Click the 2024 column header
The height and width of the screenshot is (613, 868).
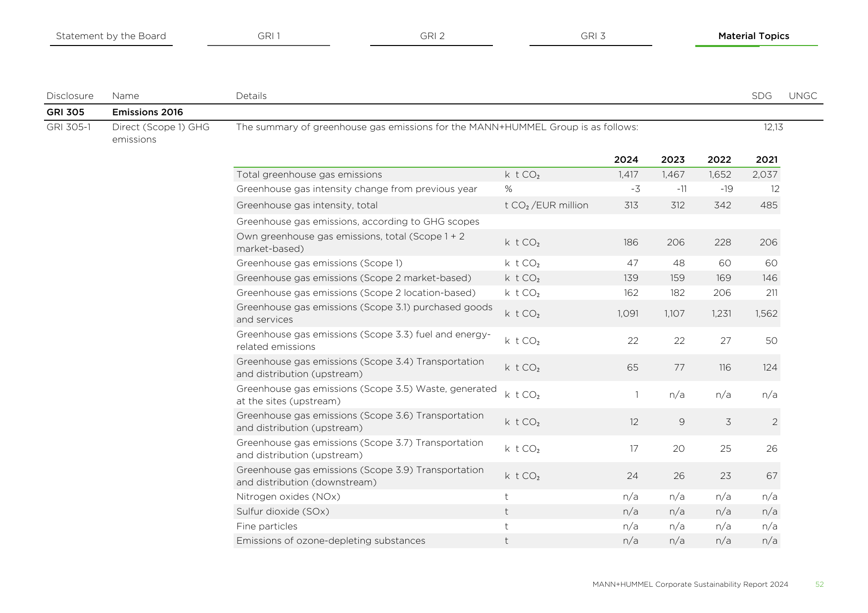pos(626,160)
